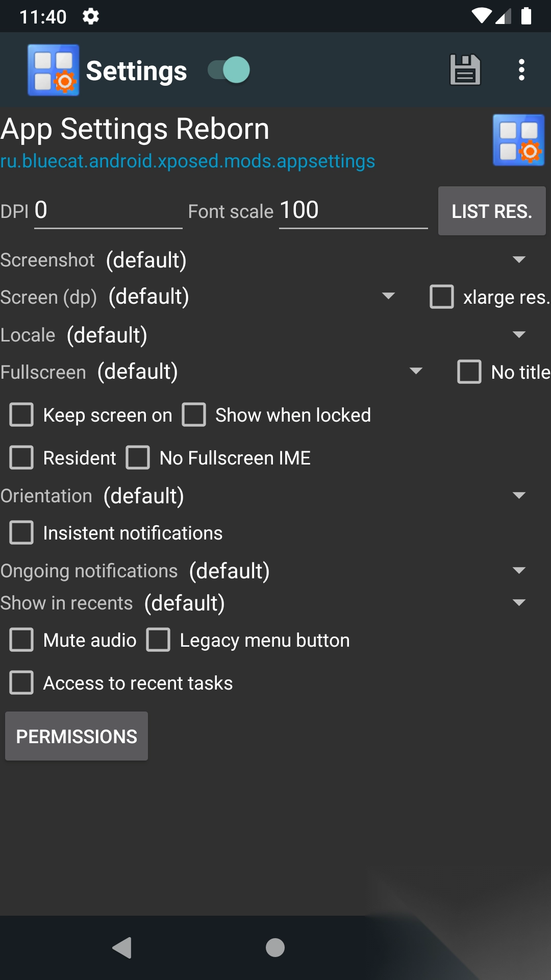The width and height of the screenshot is (551, 980).
Task: Tap the gear icon in status bar
Action: pyautogui.click(x=91, y=17)
